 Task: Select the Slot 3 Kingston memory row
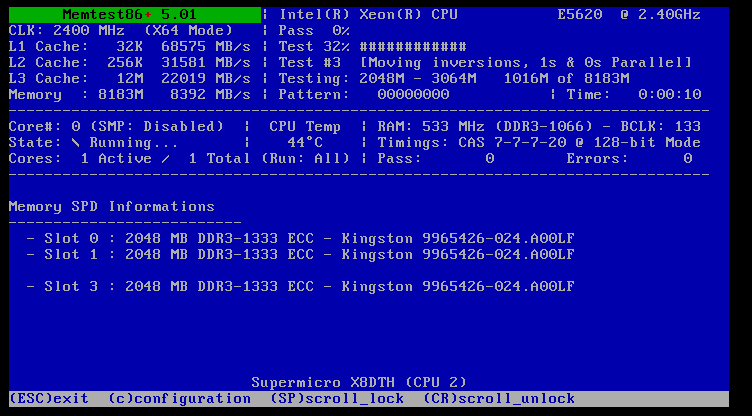coord(300,286)
